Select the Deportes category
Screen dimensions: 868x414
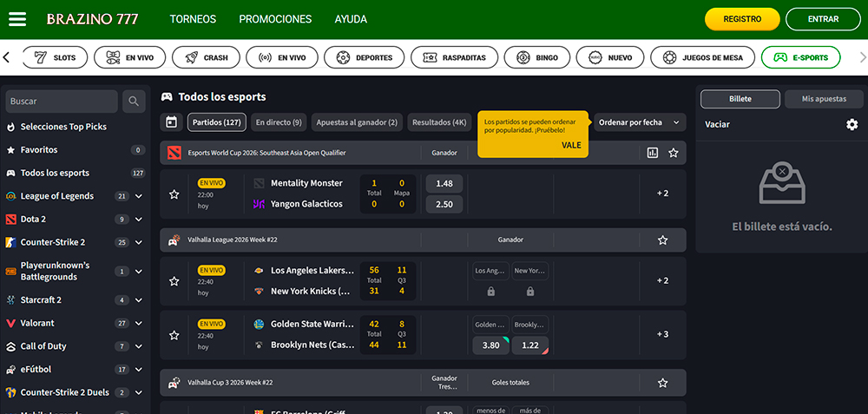[x=365, y=57]
